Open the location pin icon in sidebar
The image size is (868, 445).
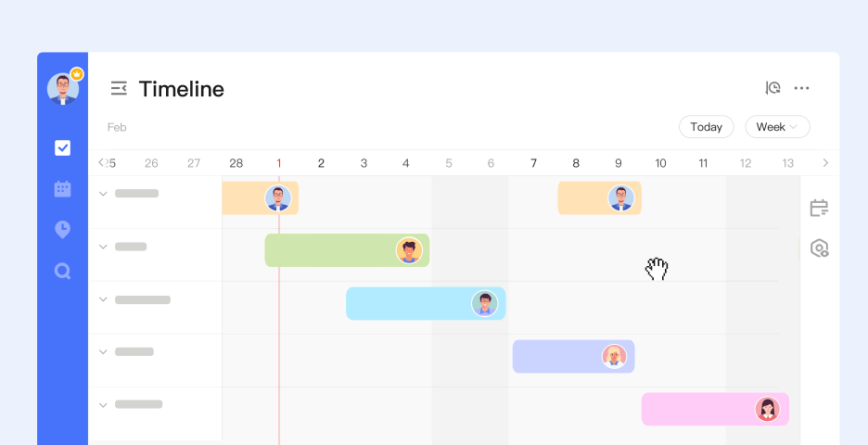pyautogui.click(x=62, y=229)
